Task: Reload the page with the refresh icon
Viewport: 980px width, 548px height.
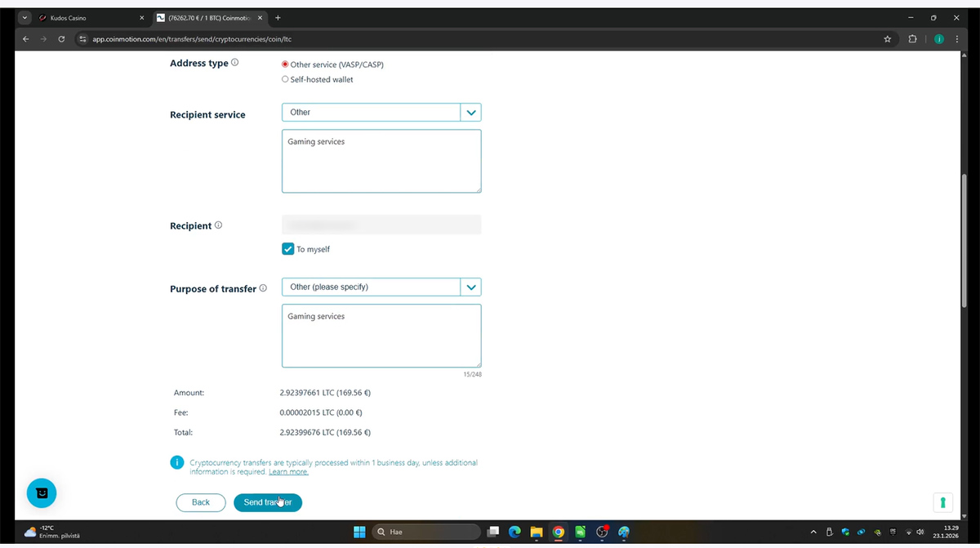Action: [x=61, y=38]
